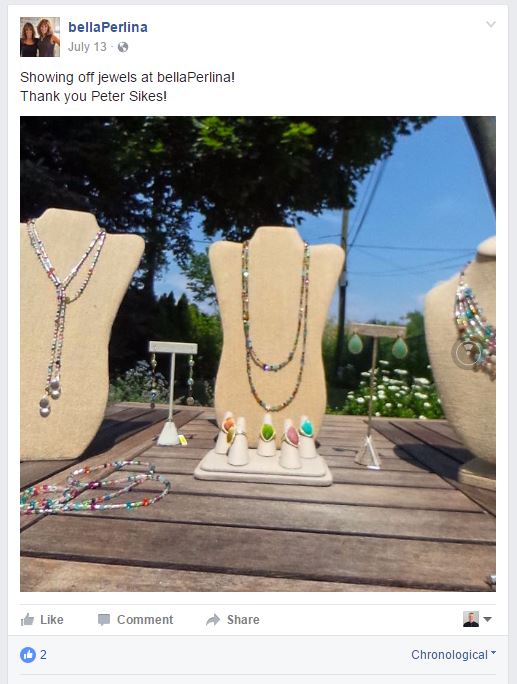View who liked via the 2 count
This screenshot has width=517, height=684.
click(43, 655)
